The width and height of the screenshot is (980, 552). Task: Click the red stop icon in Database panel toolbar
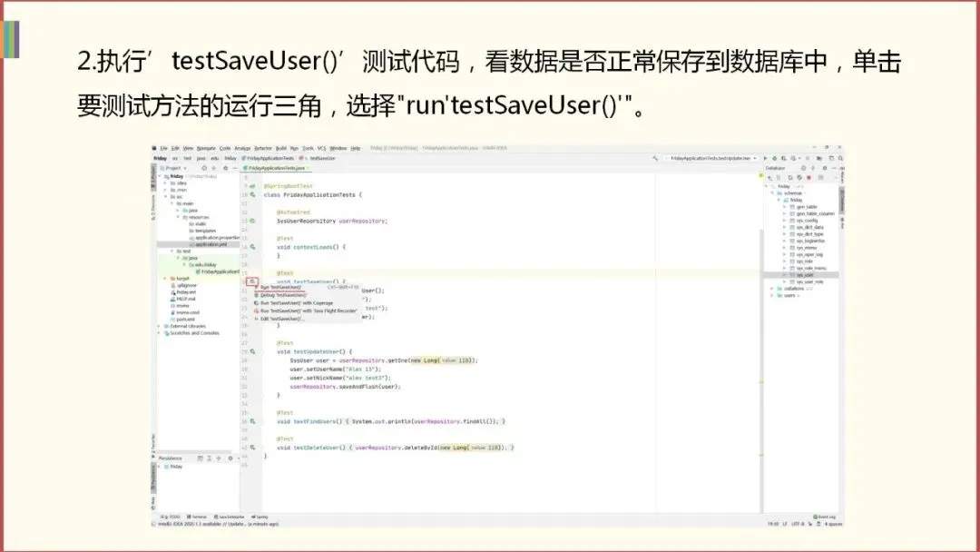click(808, 178)
